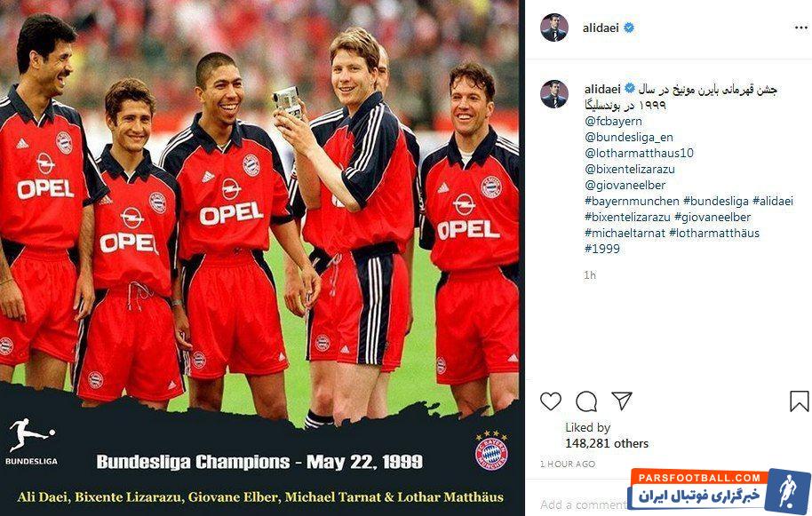Select the #bayernmunchen hashtag
This screenshot has width=812, height=516.
pyautogui.click(x=632, y=201)
